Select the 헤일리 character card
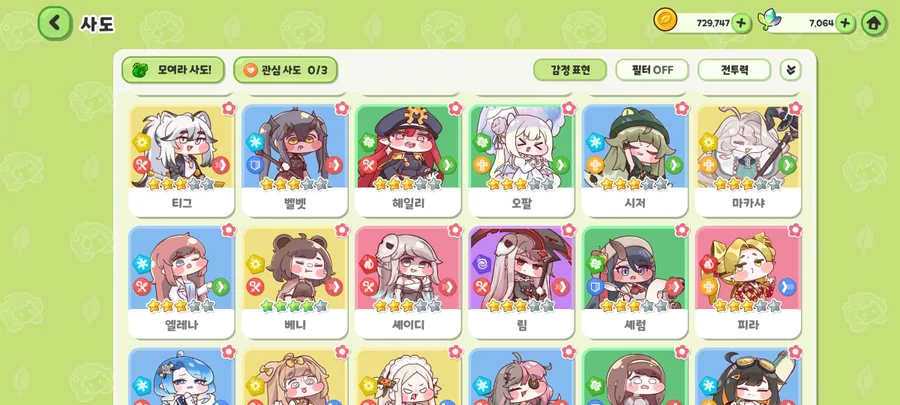Viewport: 900px width, 405px height. (408, 160)
